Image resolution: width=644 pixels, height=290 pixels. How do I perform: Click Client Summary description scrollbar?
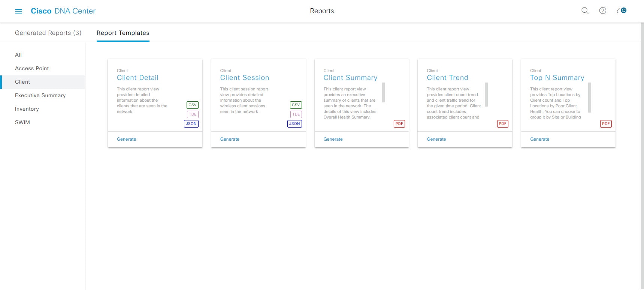(383, 93)
